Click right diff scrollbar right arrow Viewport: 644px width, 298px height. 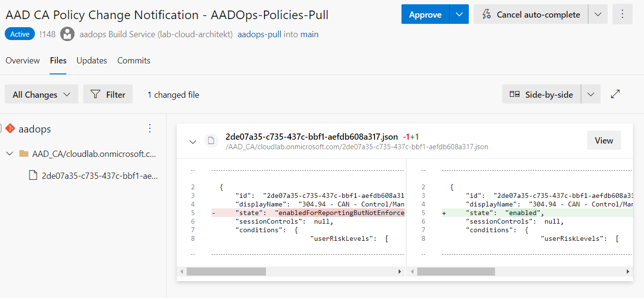[x=629, y=271]
